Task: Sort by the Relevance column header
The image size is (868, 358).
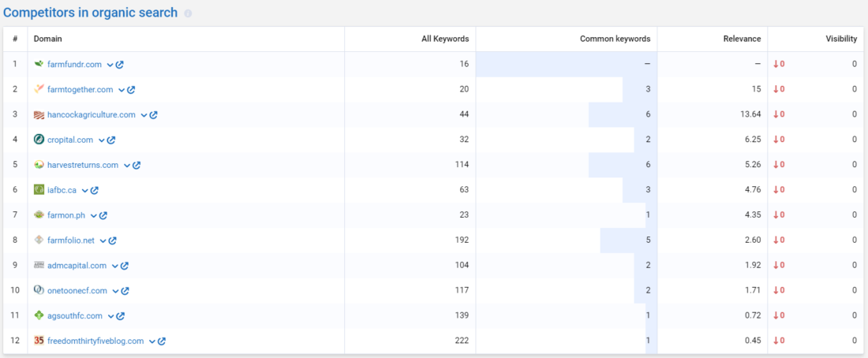Action: 742,39
